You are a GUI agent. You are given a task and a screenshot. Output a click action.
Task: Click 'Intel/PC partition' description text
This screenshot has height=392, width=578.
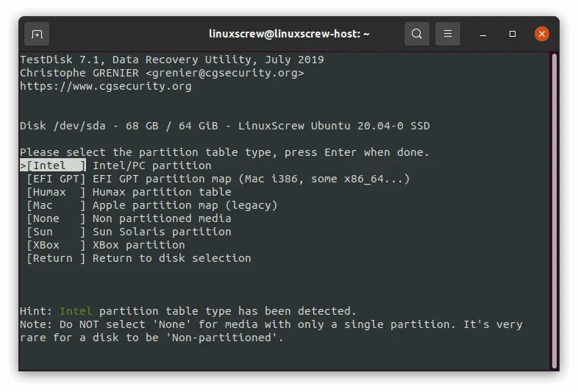152,165
